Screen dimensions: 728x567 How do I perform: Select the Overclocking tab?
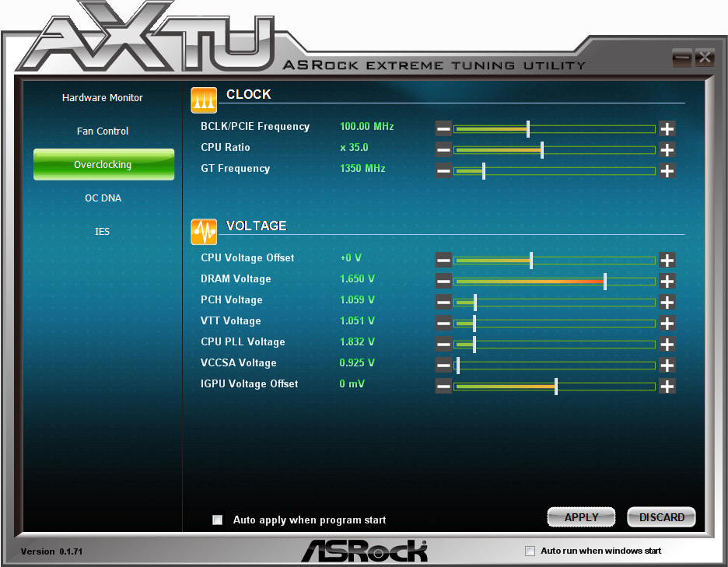(x=103, y=164)
